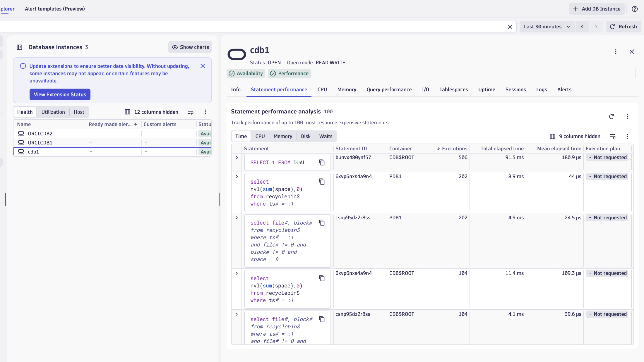This screenshot has width=644, height=362.
Task: Switch statement metrics to Memory
Action: tap(283, 136)
